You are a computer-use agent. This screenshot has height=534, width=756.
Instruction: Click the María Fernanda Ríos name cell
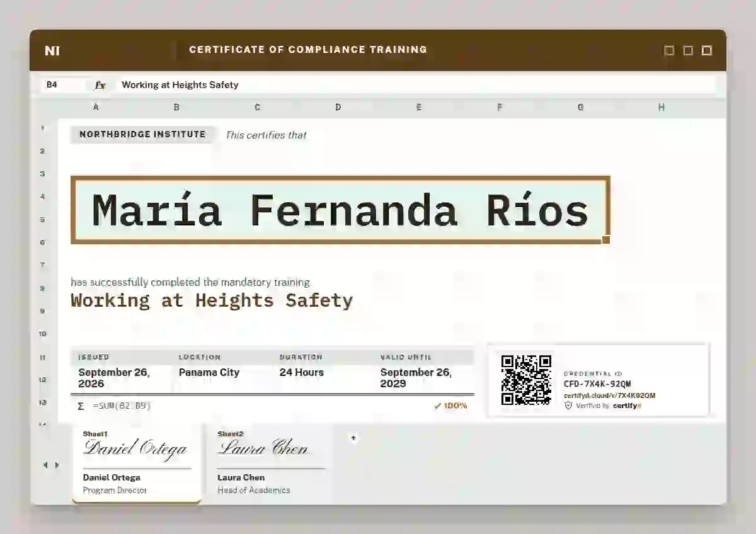coord(340,210)
